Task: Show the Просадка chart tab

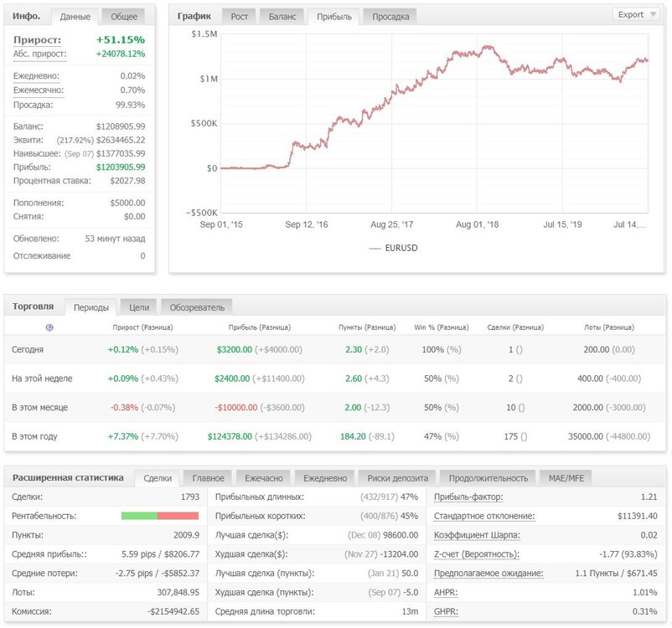Action: 390,17
